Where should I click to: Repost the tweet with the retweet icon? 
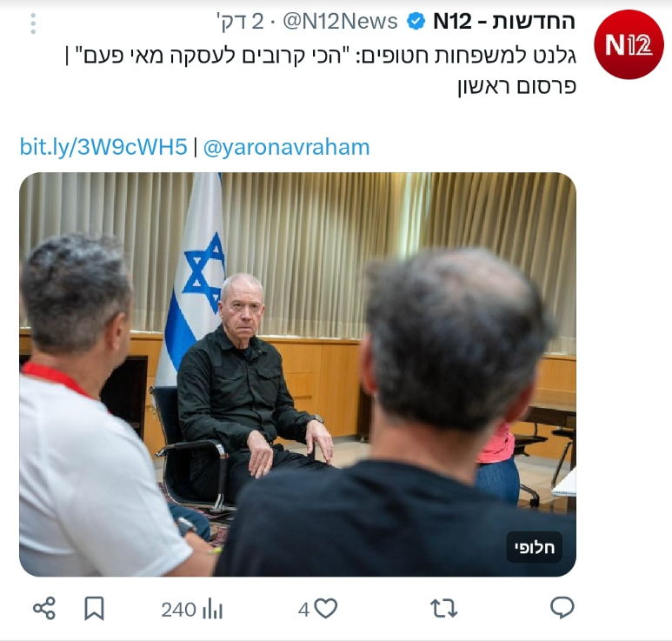(x=444, y=609)
